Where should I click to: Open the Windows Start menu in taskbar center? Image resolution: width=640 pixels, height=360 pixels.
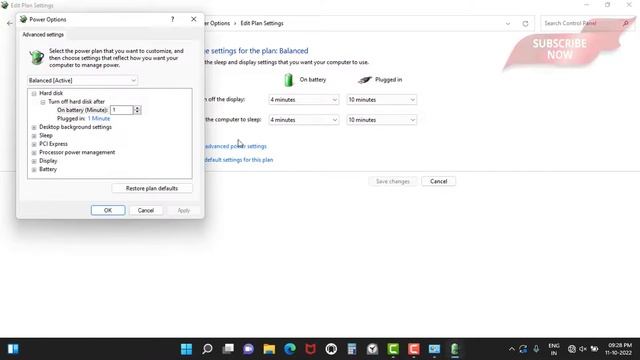point(187,349)
